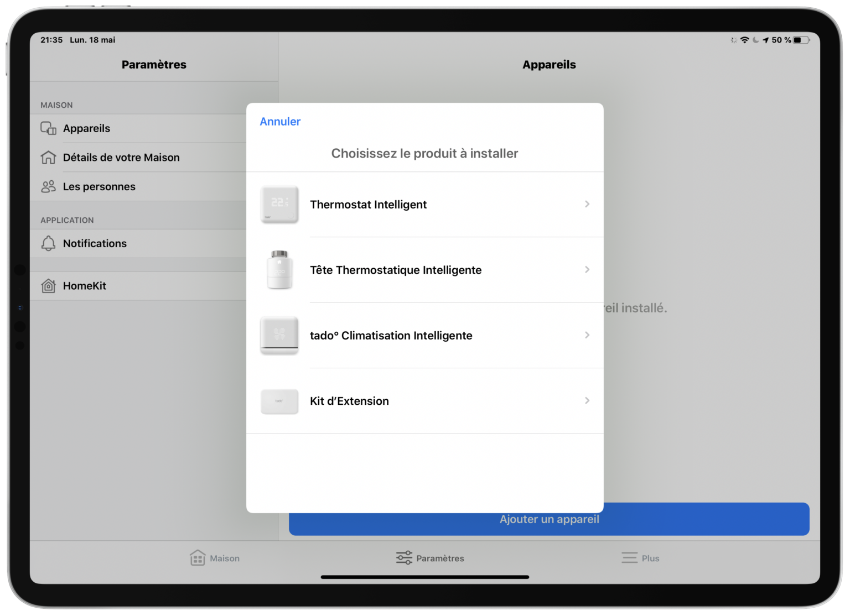This screenshot has width=850, height=616.
Task: Click the Appareils devices icon in sidebar
Action: click(x=49, y=128)
